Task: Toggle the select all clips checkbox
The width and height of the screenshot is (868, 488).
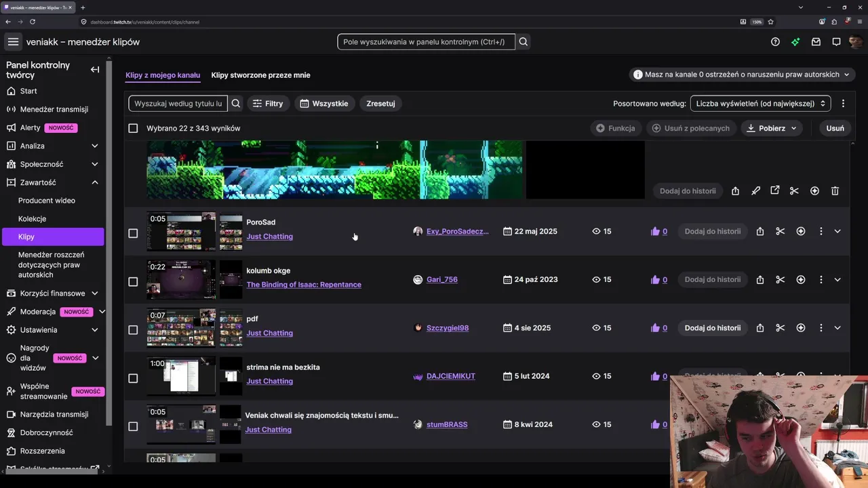Action: pos(133,128)
